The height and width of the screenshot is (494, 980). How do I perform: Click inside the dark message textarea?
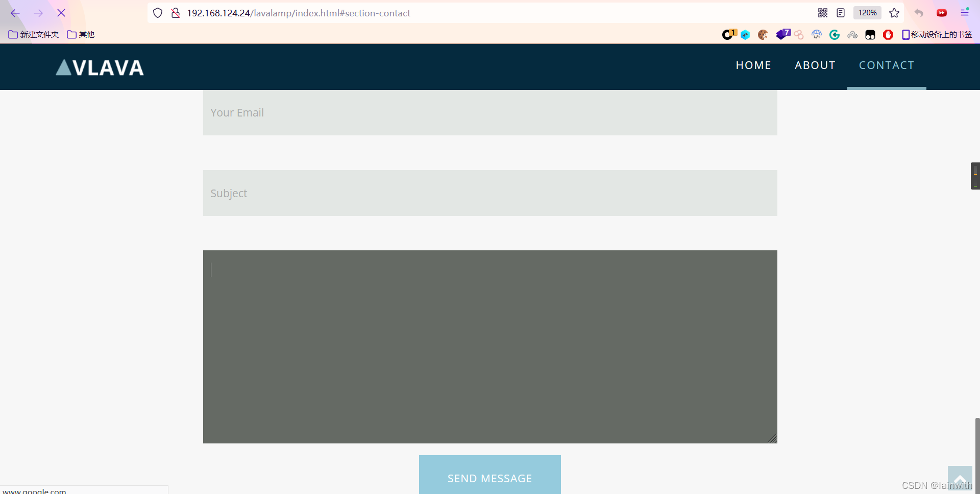(x=490, y=347)
